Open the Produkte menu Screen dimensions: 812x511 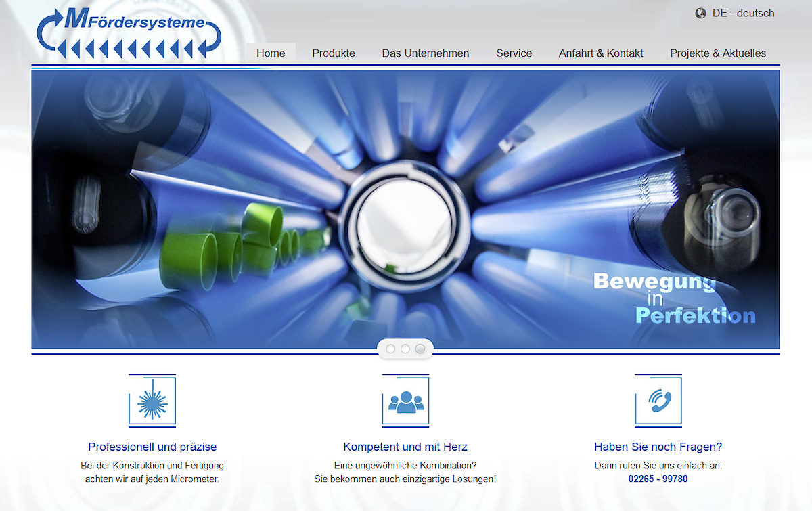coord(334,53)
